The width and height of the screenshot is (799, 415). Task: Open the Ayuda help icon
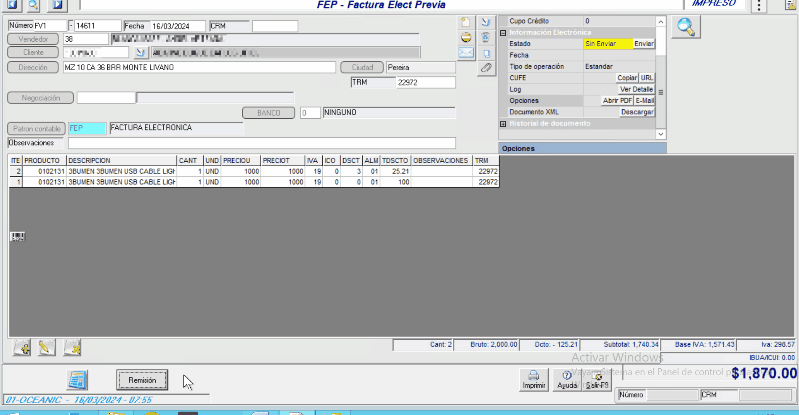(x=566, y=378)
